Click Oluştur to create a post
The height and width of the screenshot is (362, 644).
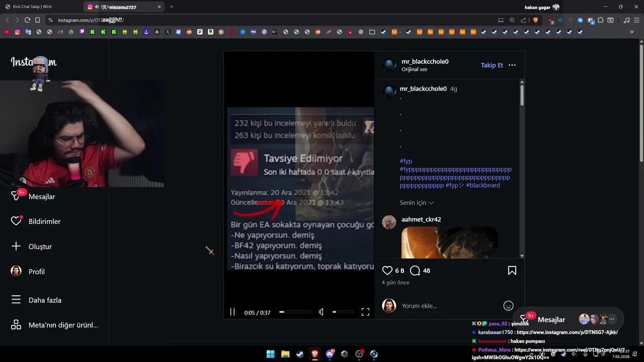[40, 246]
